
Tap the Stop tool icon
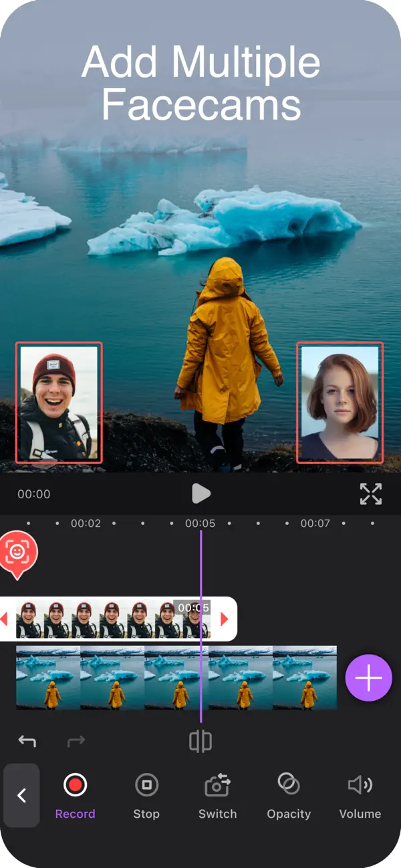[146, 784]
